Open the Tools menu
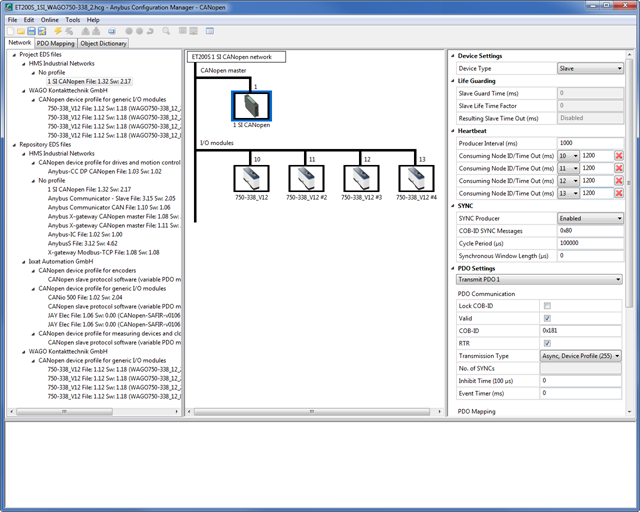640x512 pixels. pyautogui.click(x=73, y=20)
